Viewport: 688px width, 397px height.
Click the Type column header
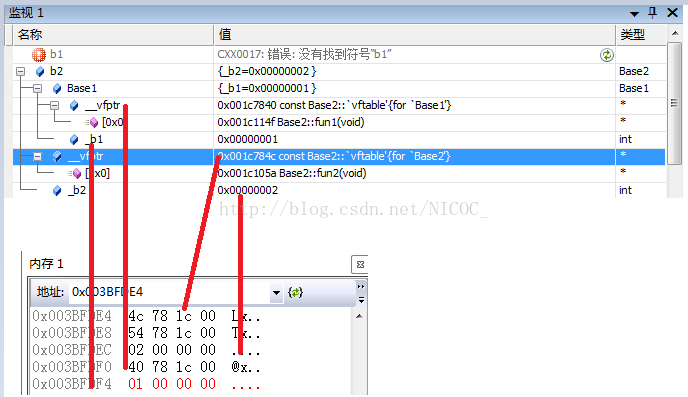(x=641, y=35)
